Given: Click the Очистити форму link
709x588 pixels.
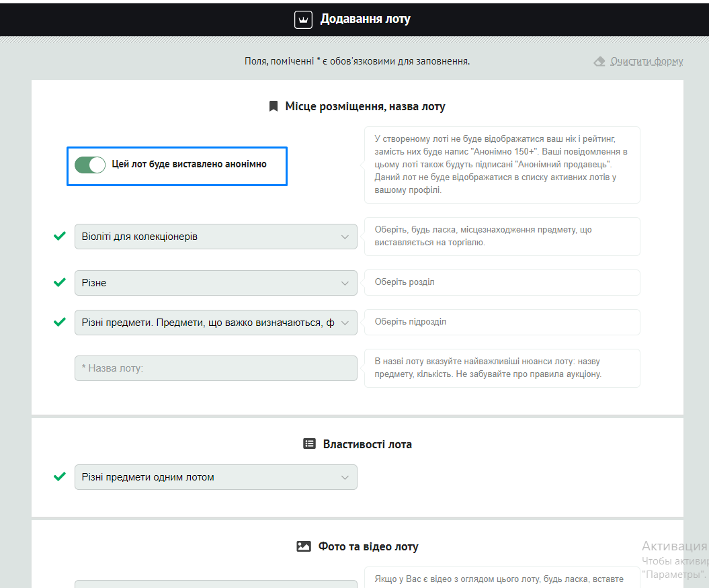Looking at the screenshot, I should (x=646, y=61).
